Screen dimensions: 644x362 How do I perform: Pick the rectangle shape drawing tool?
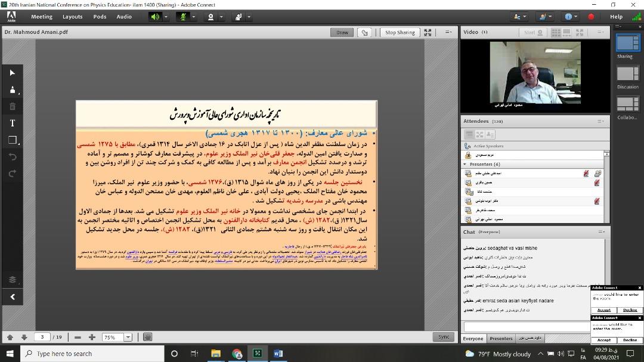12,140
